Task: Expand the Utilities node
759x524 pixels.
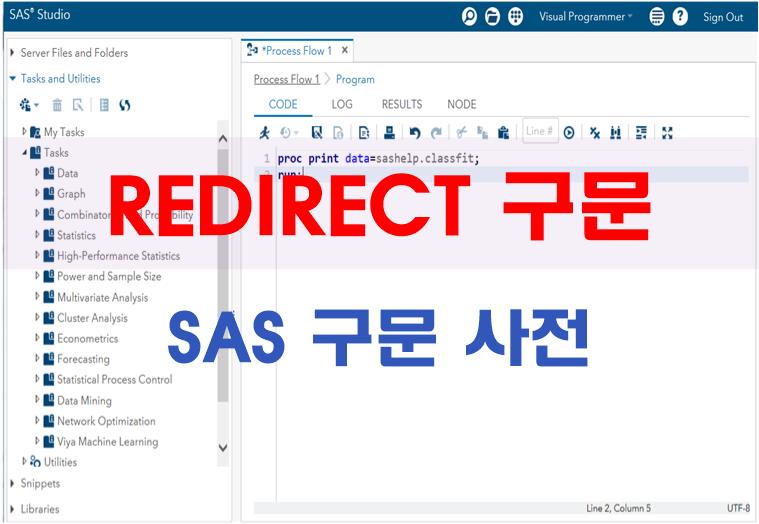Action: [x=24, y=462]
